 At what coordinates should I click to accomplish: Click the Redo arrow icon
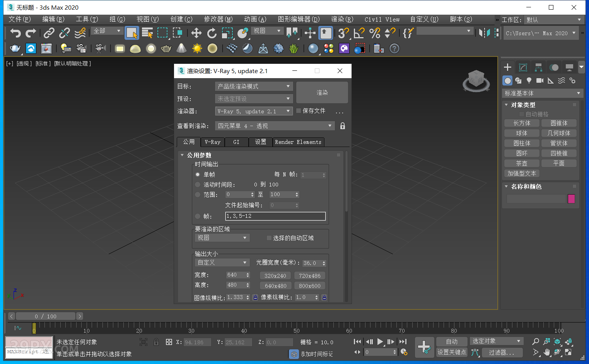pyautogui.click(x=31, y=33)
